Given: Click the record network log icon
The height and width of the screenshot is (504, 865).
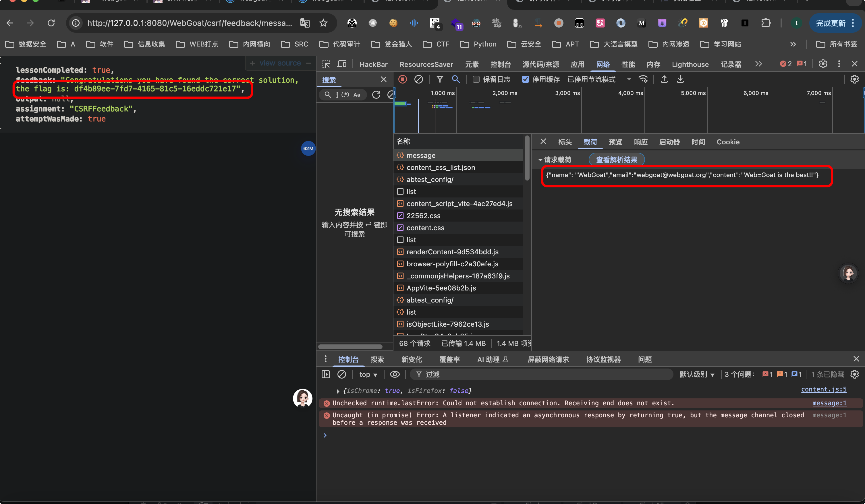Looking at the screenshot, I should click(403, 79).
